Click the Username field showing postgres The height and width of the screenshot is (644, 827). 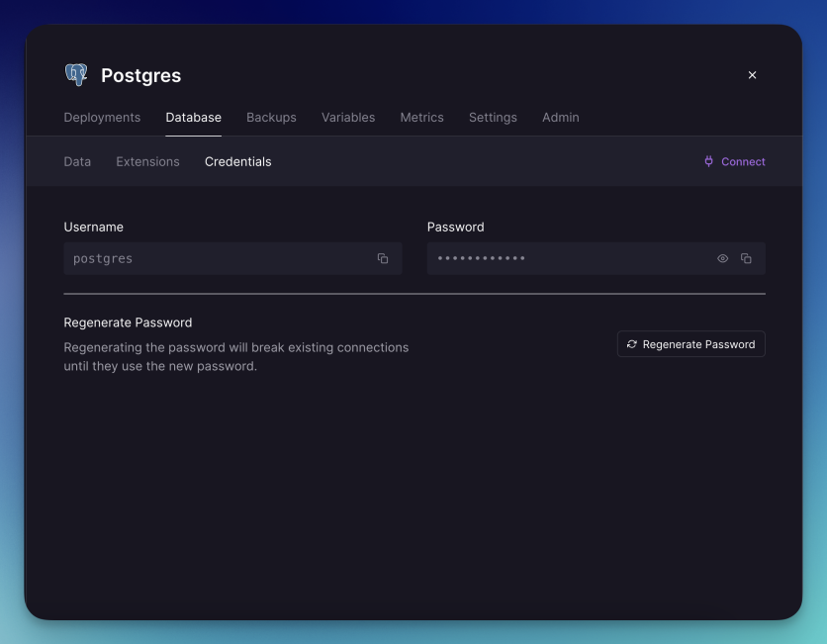pyautogui.click(x=232, y=258)
